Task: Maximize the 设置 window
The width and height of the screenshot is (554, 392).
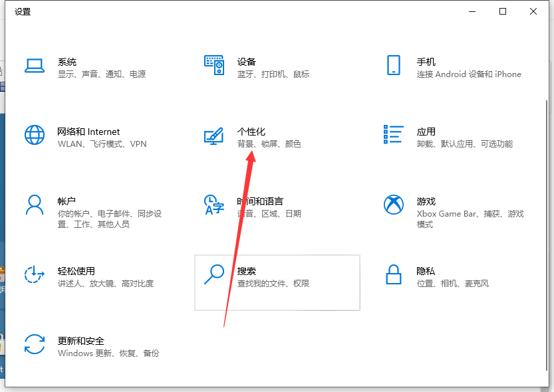Action: (x=503, y=11)
